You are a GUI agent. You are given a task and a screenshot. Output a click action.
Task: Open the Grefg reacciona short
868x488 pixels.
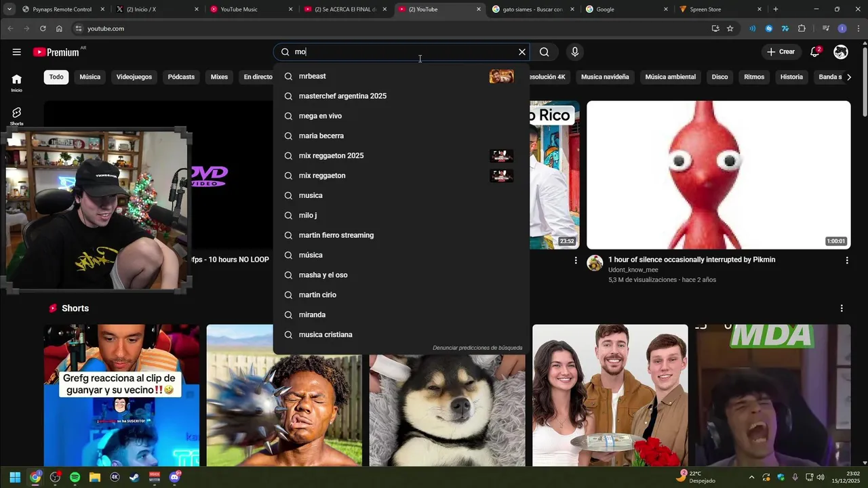[121, 395]
